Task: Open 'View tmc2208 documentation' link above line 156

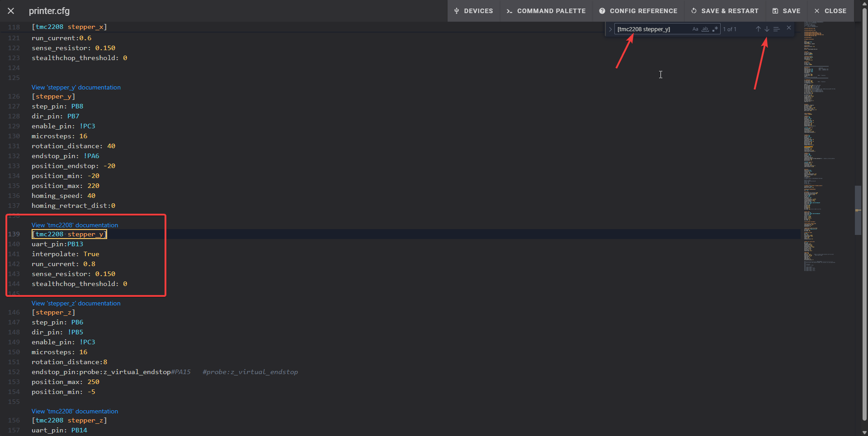Action: (x=75, y=411)
